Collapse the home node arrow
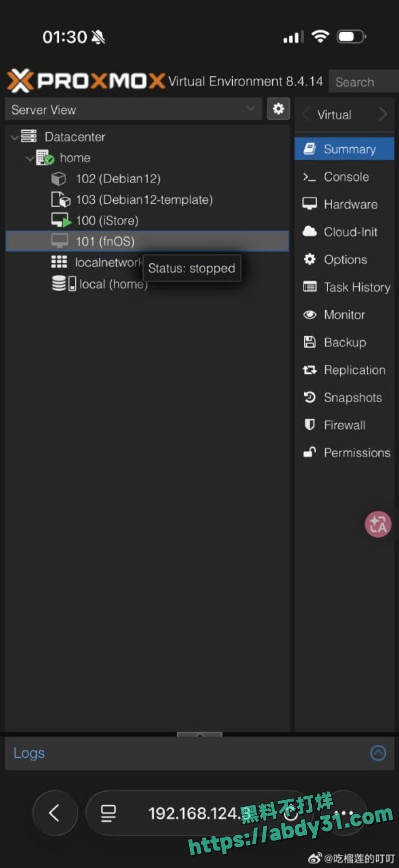Screen dimensions: 399x868 point(30,158)
